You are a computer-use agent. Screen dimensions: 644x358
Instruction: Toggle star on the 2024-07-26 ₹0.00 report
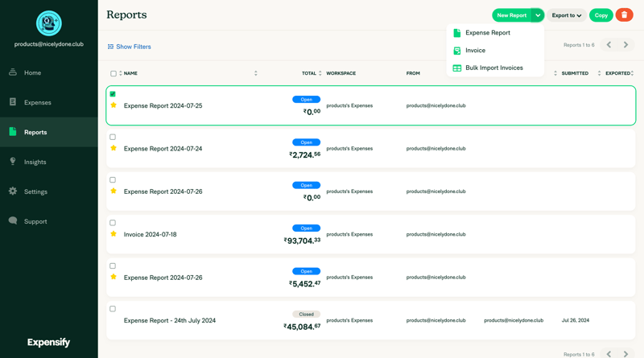point(114,191)
